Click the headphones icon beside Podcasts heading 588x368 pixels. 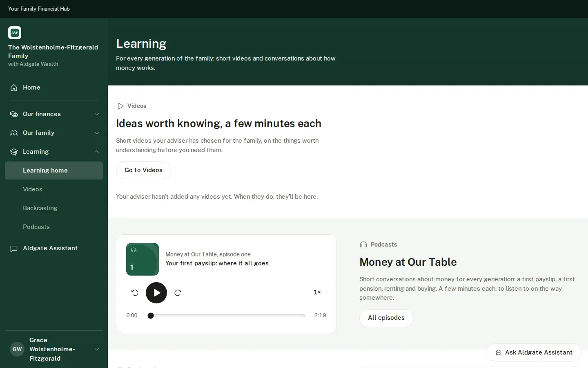(x=363, y=245)
